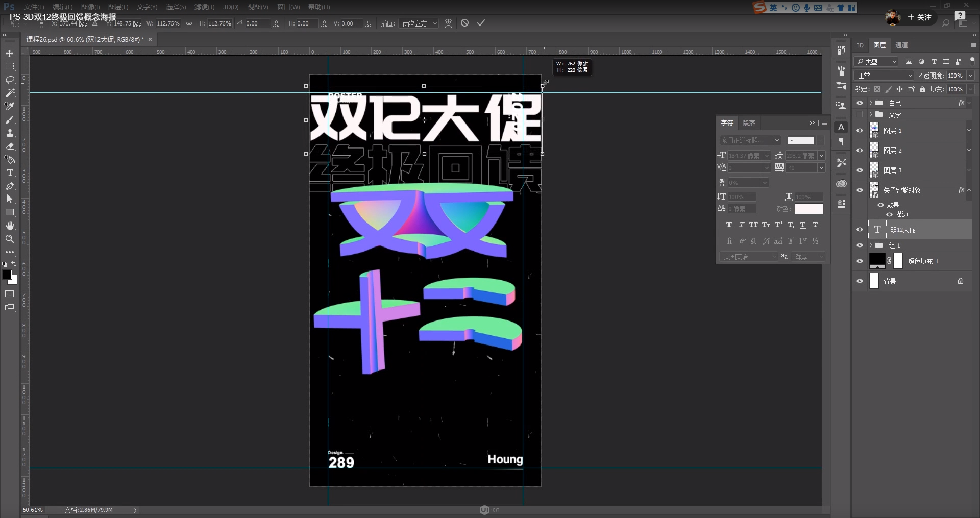Open the Character panel icon in dock
Screen dimensions: 980x518
point(842,127)
